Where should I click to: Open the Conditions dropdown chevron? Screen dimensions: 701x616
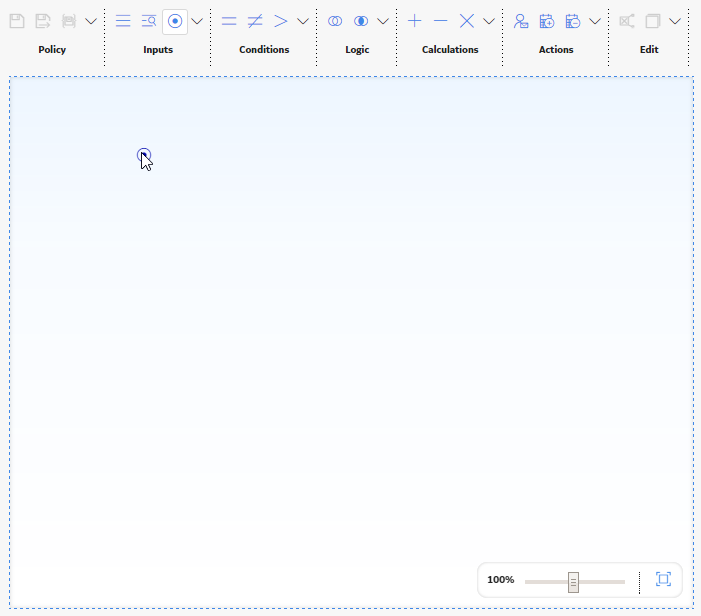(303, 21)
